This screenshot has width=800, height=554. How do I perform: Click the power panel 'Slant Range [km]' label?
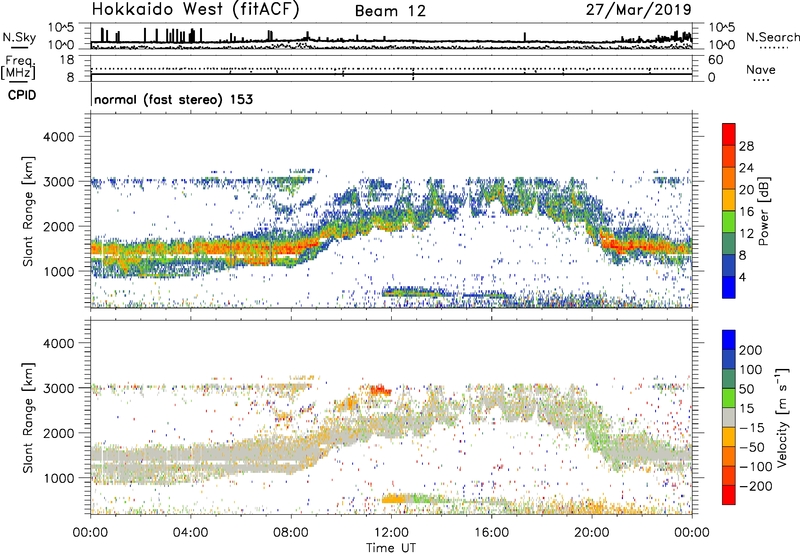28,211
